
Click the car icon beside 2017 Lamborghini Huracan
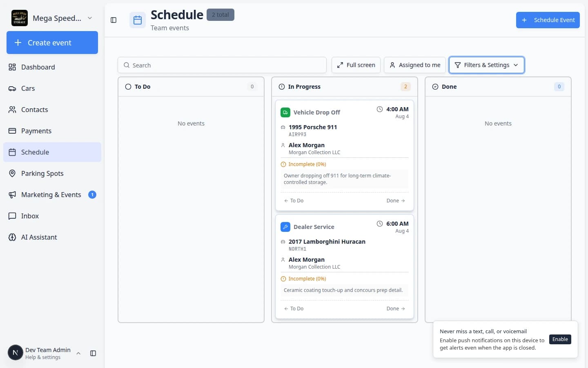coord(283,242)
